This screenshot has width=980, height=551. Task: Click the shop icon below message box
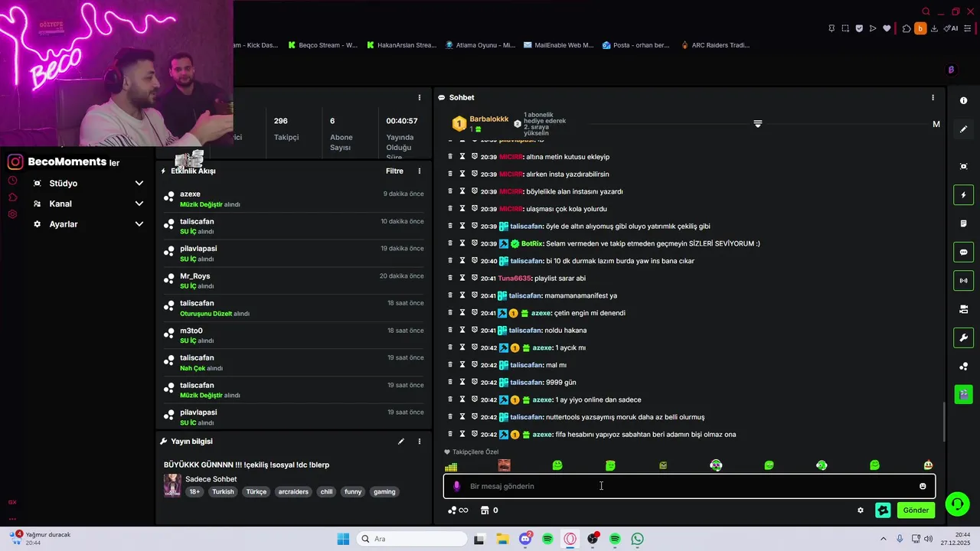click(x=485, y=510)
